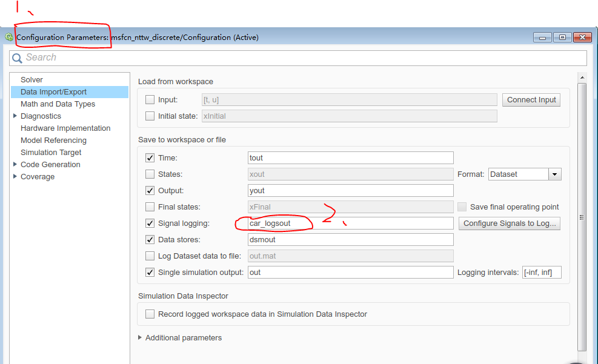This screenshot has width=598, height=364.
Task: Expand Additional parameters section
Action: point(140,337)
